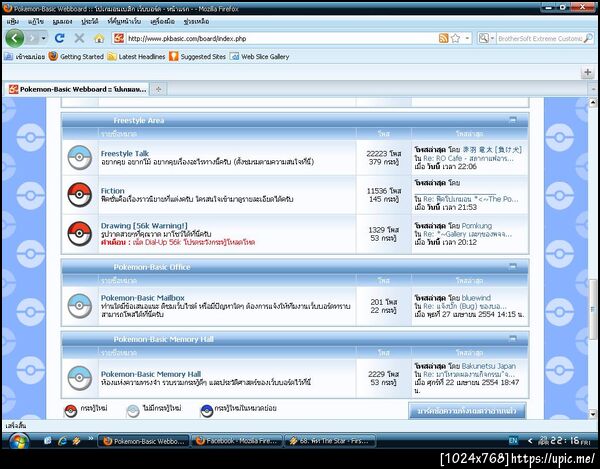Go back with the green back arrow
This screenshot has width=600, height=469.
coord(15,38)
